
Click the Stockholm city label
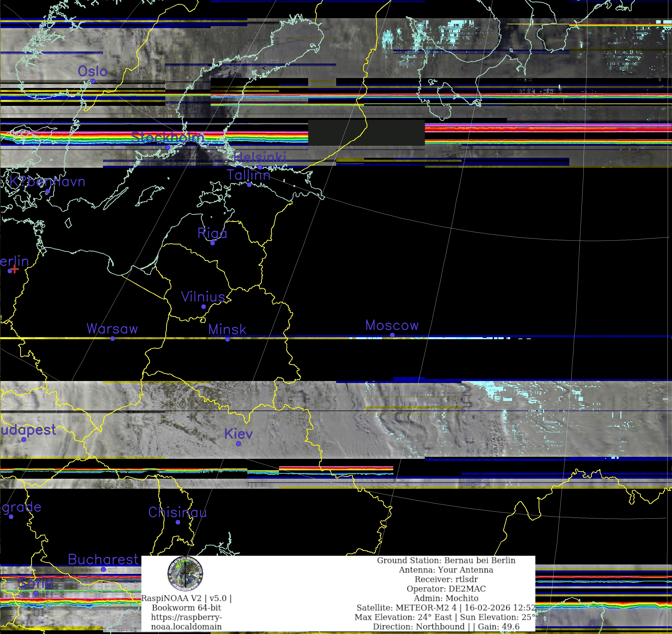point(168,137)
